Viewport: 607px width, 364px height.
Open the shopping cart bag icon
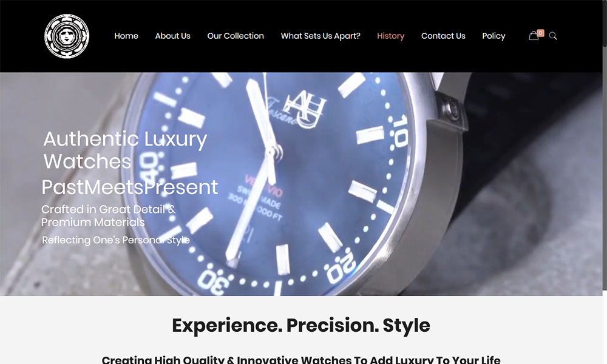pos(534,36)
